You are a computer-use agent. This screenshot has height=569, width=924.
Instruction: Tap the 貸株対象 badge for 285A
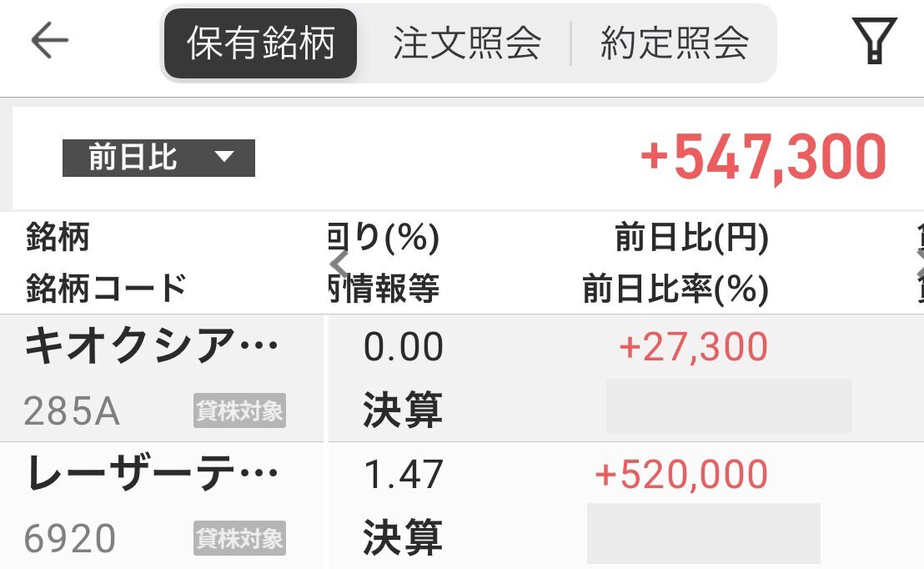[239, 410]
